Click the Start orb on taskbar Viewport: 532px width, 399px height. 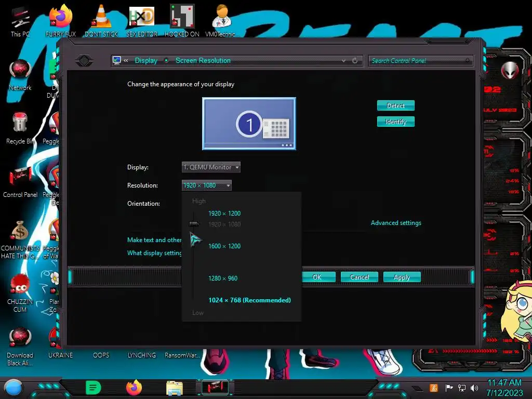13,388
